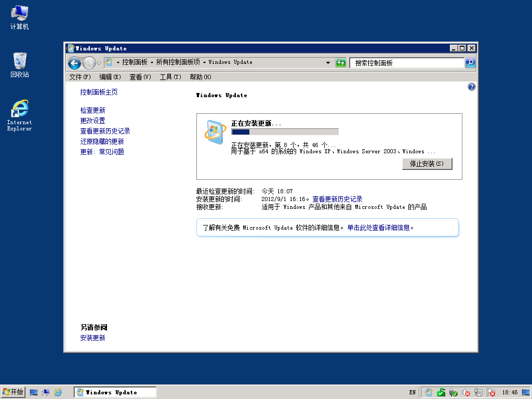Click the 停止安装(S) button

[427, 164]
